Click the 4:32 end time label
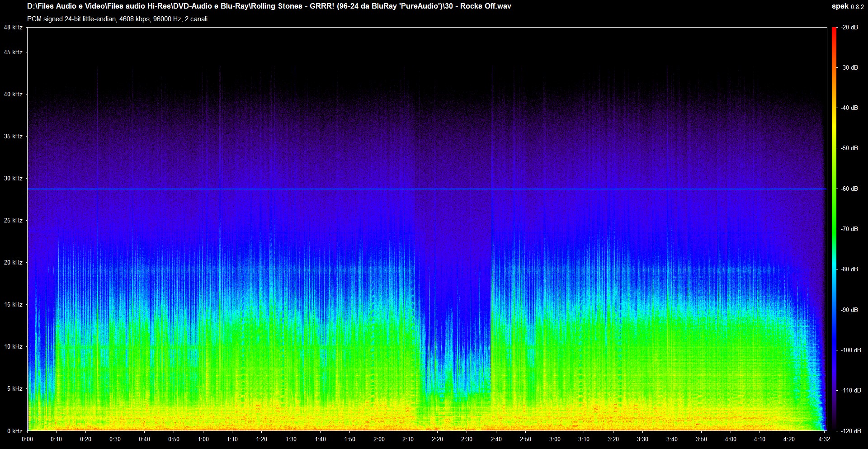Screen dimensions: 868x449 click(824, 440)
